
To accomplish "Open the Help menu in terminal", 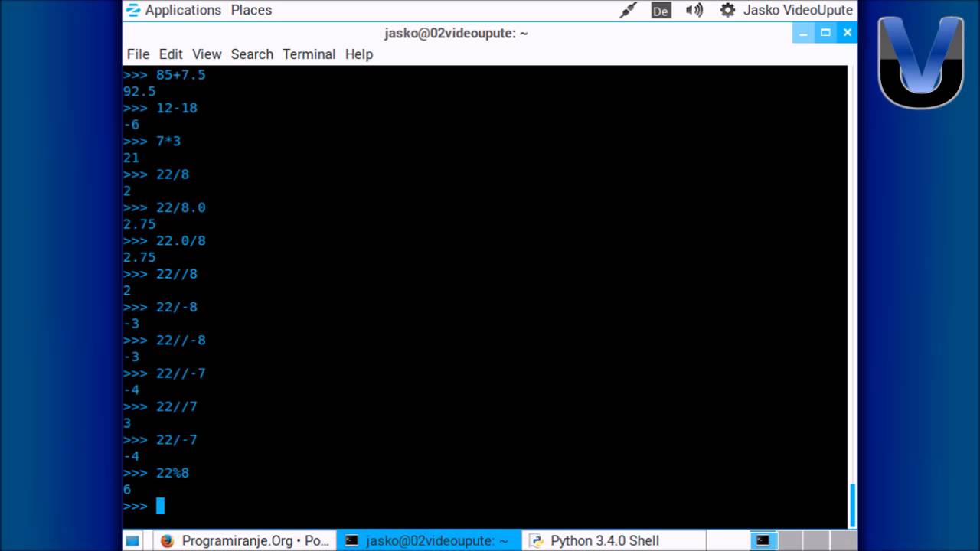I will [x=358, y=54].
